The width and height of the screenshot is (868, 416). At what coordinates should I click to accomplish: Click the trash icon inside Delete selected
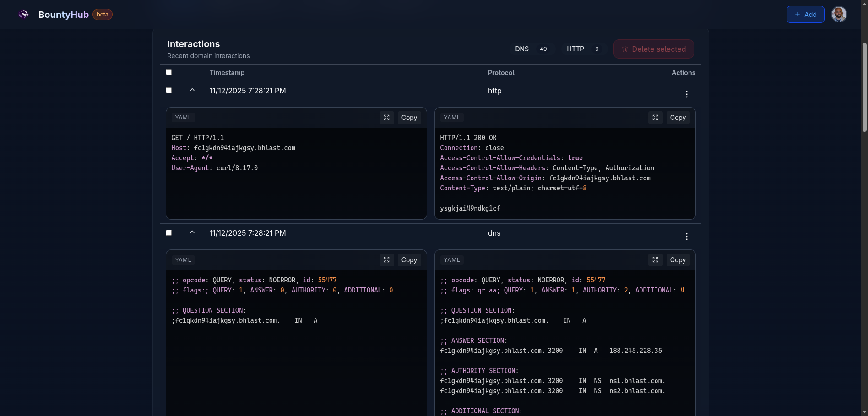click(x=625, y=49)
